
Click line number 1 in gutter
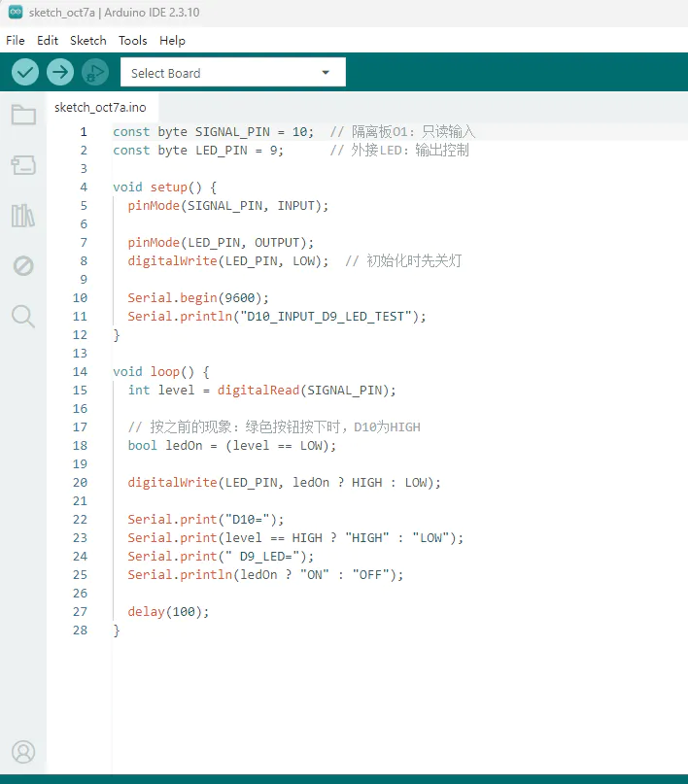pos(84,132)
